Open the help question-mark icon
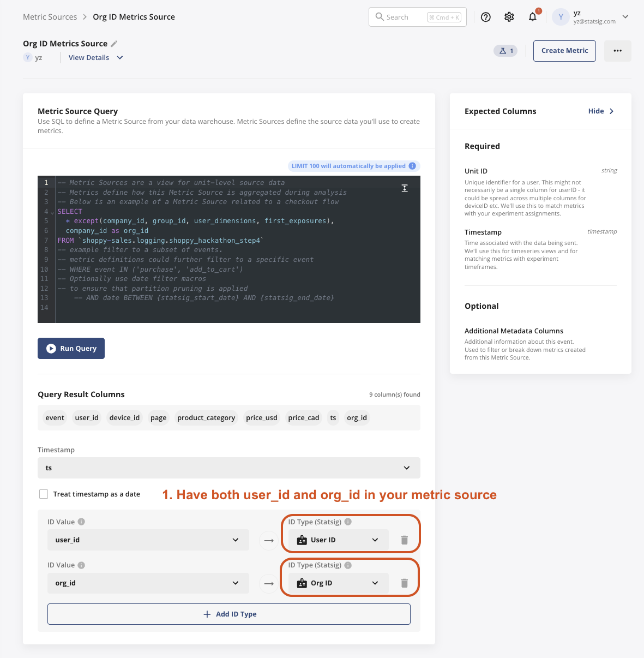This screenshot has height=658, width=644. coord(485,17)
